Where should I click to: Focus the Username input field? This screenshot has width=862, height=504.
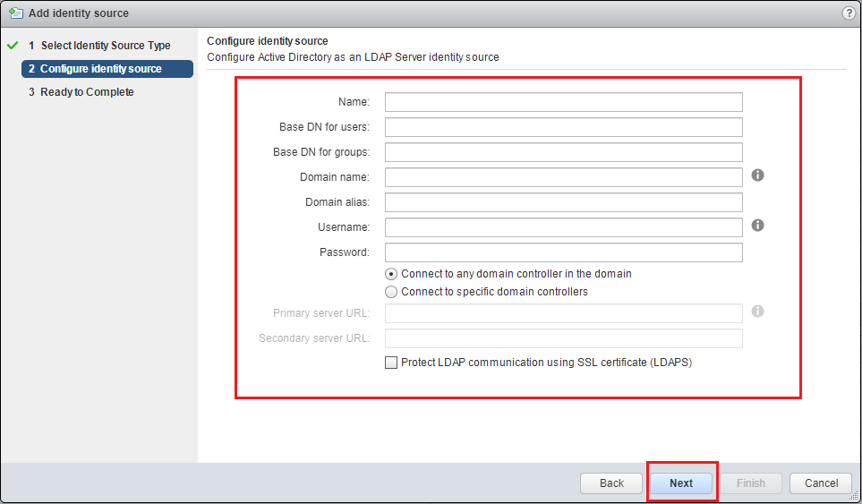(x=564, y=227)
